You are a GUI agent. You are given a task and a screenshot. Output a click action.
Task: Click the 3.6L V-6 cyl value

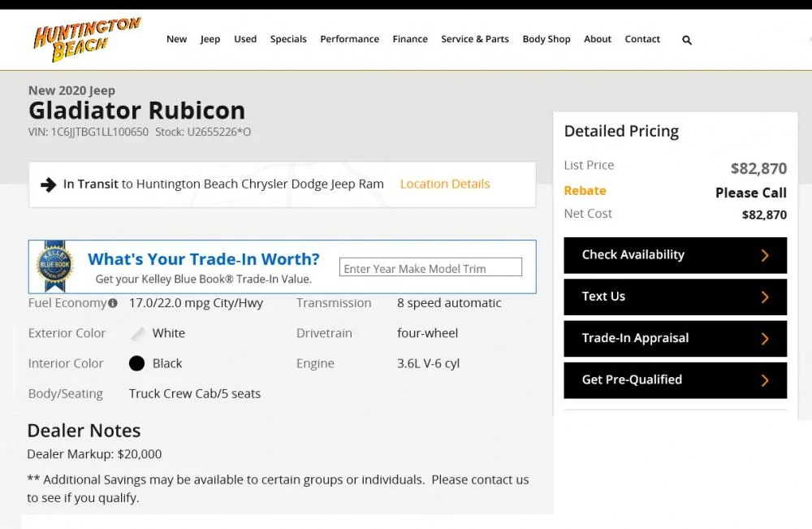pyautogui.click(x=428, y=364)
